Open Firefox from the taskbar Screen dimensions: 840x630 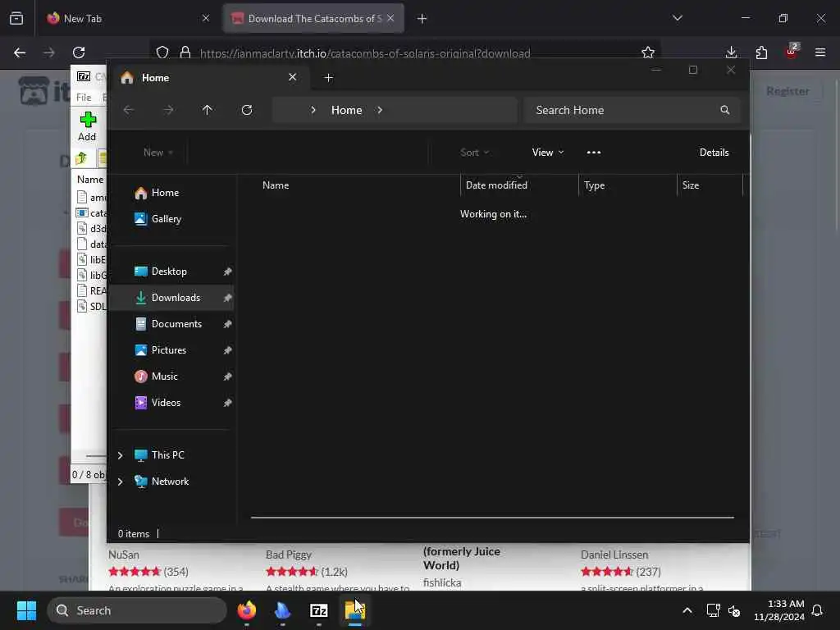246,610
